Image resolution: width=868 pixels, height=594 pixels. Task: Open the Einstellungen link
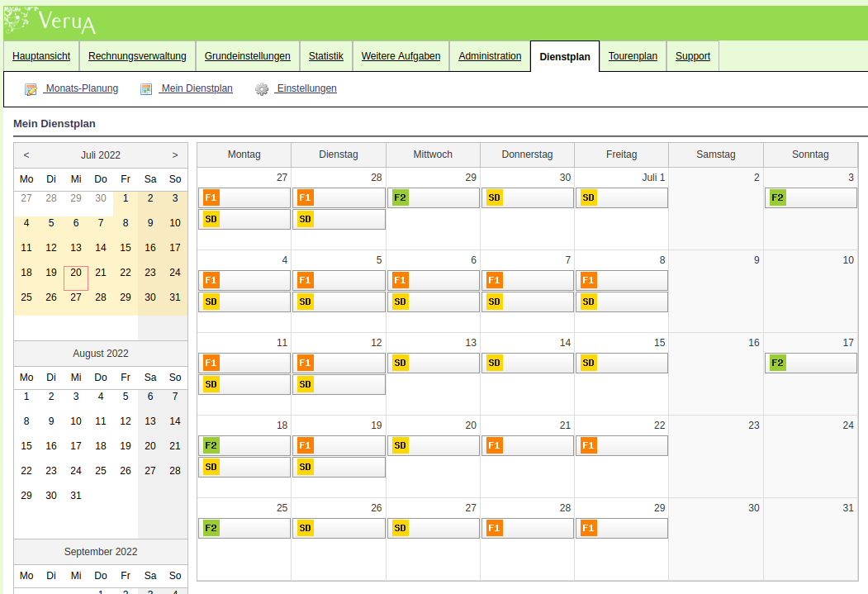[306, 88]
